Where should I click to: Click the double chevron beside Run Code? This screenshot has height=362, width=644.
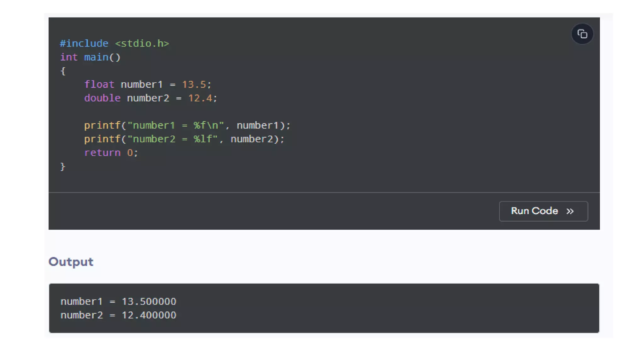tap(570, 211)
